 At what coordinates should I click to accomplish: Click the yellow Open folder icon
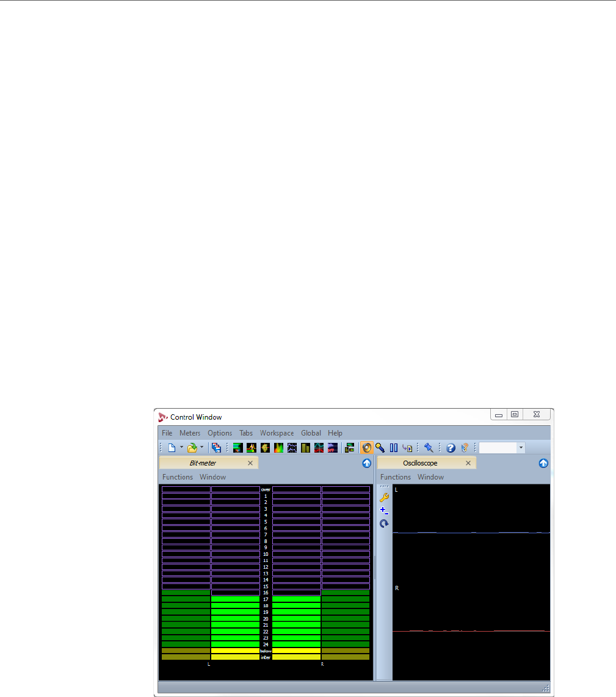point(192,448)
